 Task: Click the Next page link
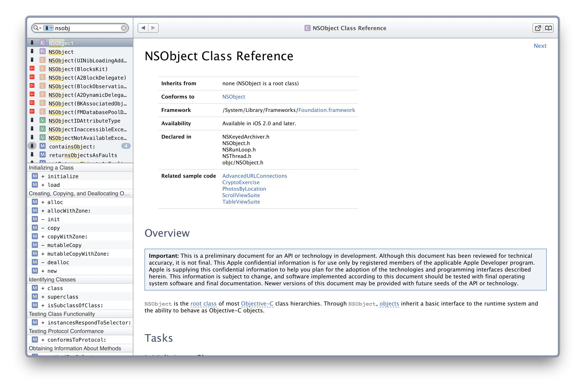pyautogui.click(x=540, y=46)
